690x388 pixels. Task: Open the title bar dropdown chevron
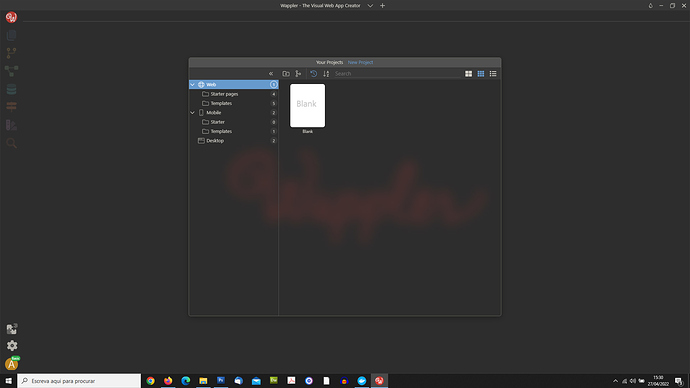coord(370,6)
